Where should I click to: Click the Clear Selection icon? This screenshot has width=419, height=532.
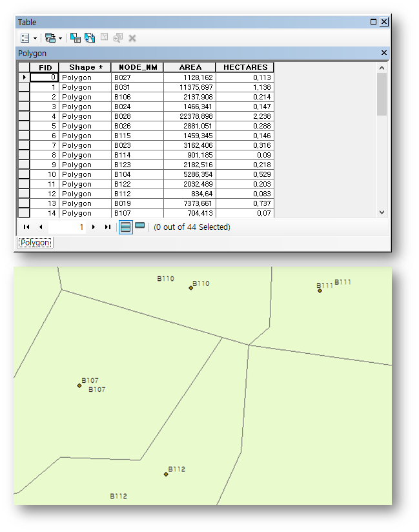104,37
